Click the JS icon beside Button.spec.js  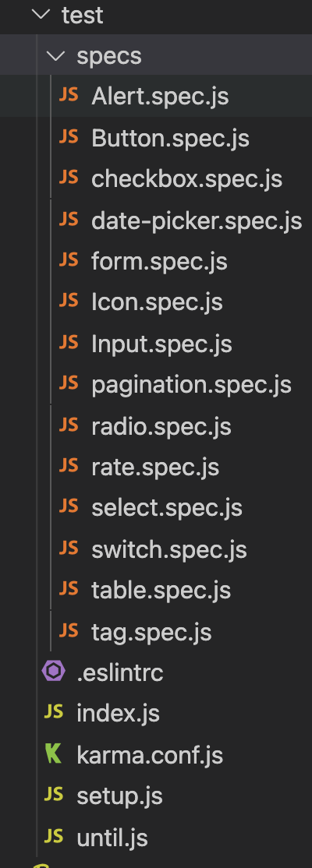point(69,136)
